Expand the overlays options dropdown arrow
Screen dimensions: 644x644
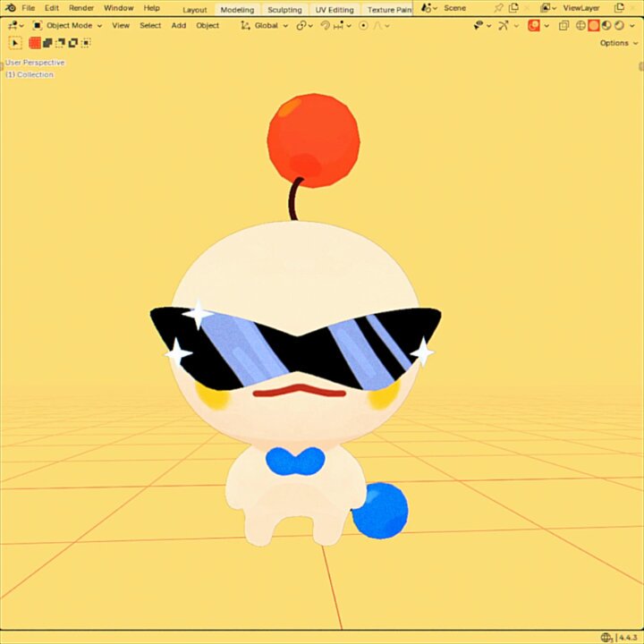pyautogui.click(x=547, y=26)
